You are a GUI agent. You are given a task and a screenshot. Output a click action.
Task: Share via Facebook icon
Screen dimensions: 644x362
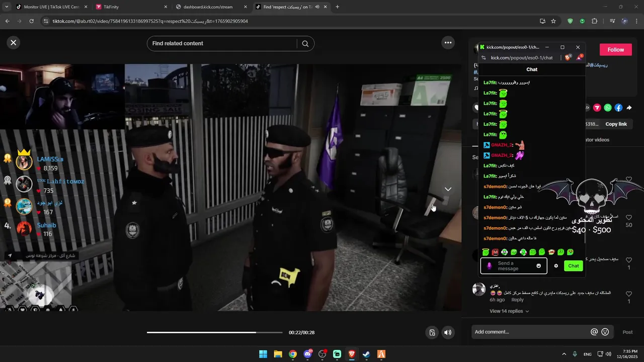[618, 108]
